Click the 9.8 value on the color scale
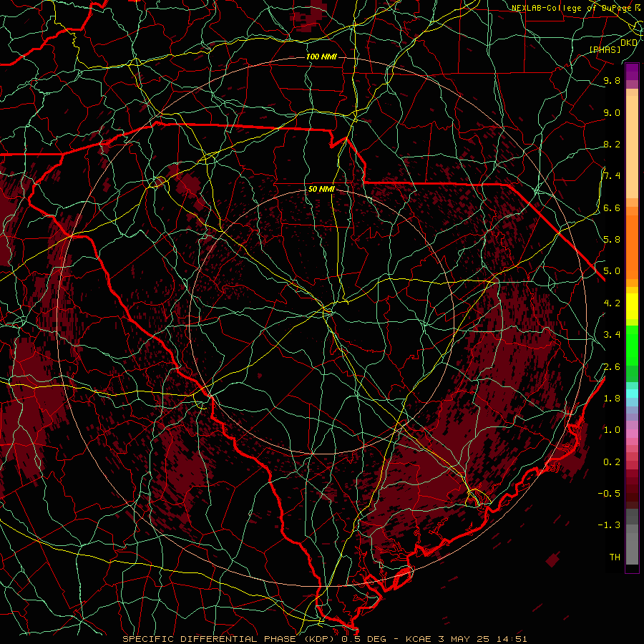The image size is (644, 644). 612,81
